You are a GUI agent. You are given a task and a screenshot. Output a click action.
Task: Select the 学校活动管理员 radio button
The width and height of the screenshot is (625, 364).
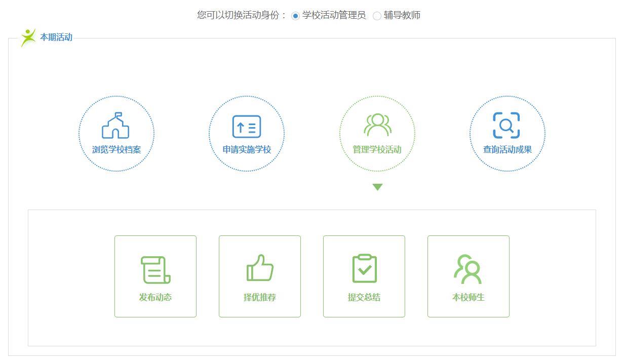(296, 16)
